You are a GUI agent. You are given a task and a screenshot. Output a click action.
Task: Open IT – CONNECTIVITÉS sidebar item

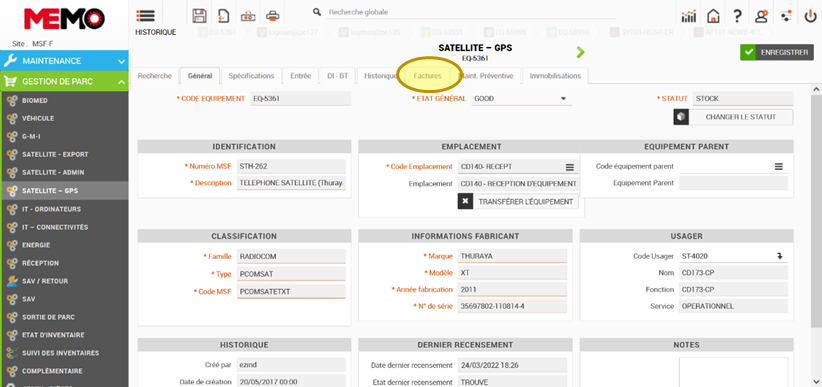64,227
